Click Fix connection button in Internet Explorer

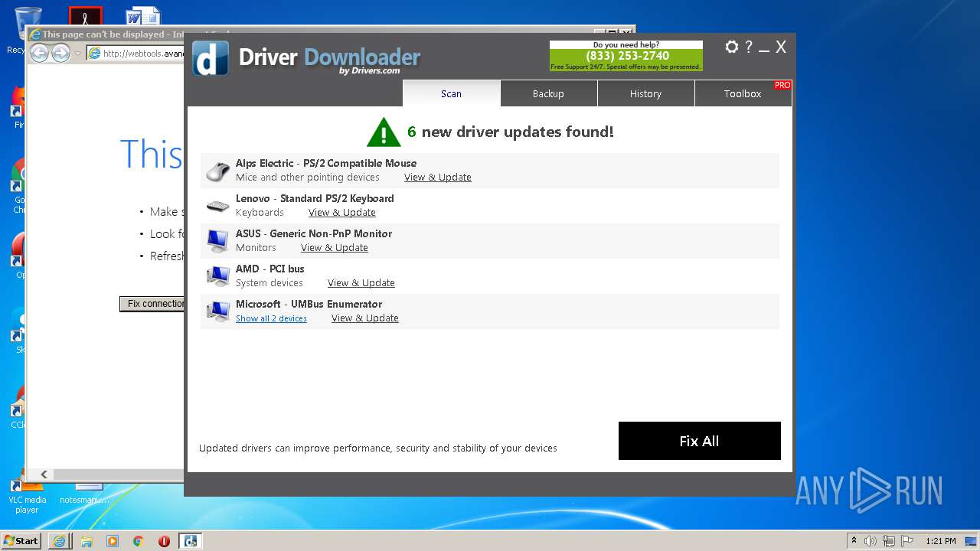pyautogui.click(x=152, y=304)
